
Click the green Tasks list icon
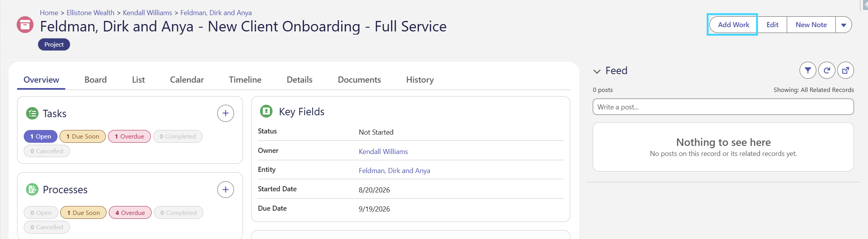(x=32, y=114)
